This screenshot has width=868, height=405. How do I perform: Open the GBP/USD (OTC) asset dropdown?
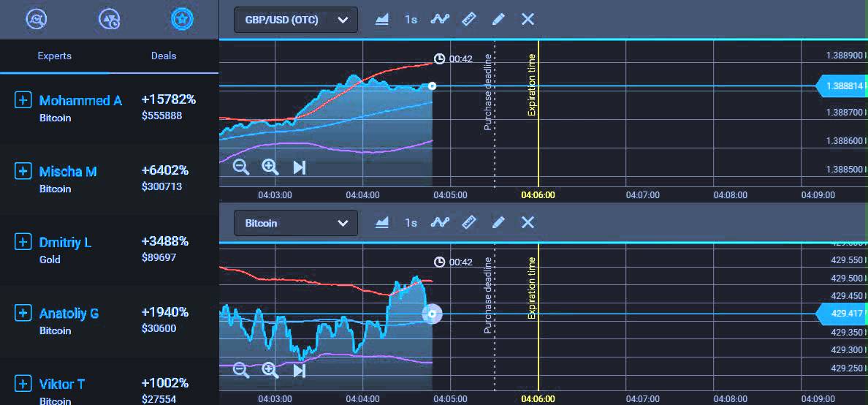(x=296, y=20)
